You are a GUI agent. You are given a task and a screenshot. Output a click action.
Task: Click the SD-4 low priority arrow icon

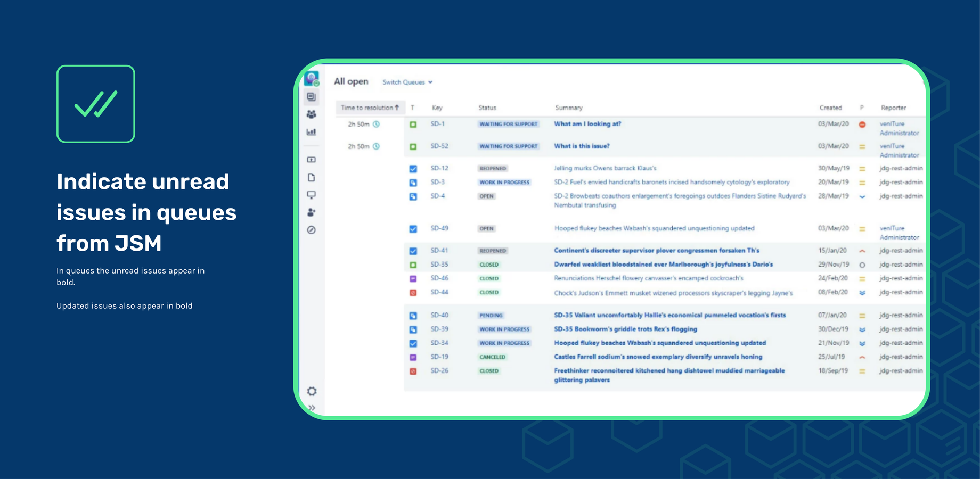862,196
